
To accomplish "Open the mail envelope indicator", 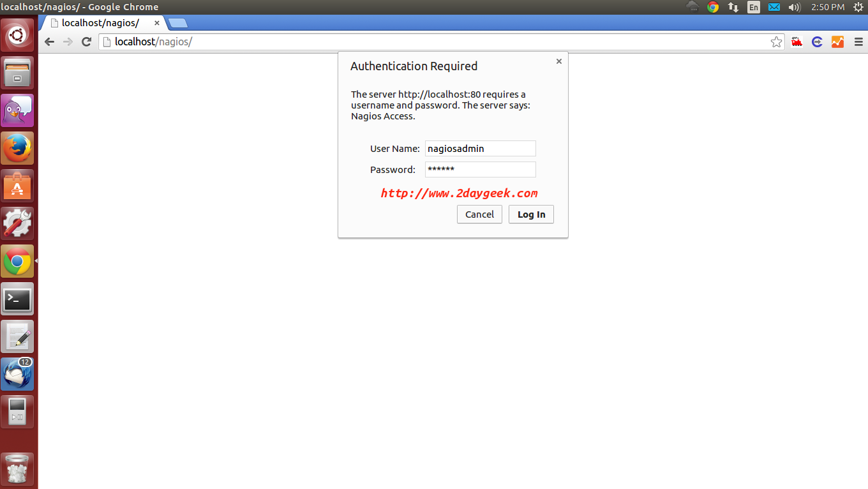I will 774,7.
